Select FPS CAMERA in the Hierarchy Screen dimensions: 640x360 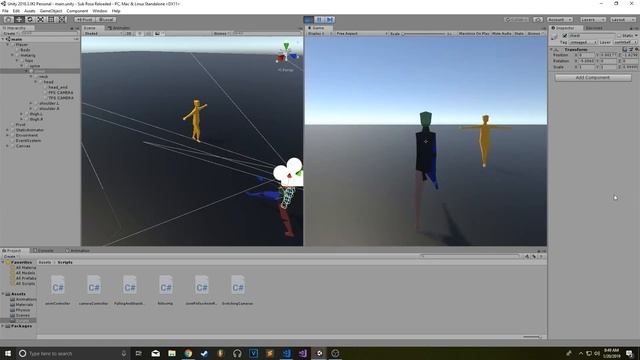tap(60, 92)
